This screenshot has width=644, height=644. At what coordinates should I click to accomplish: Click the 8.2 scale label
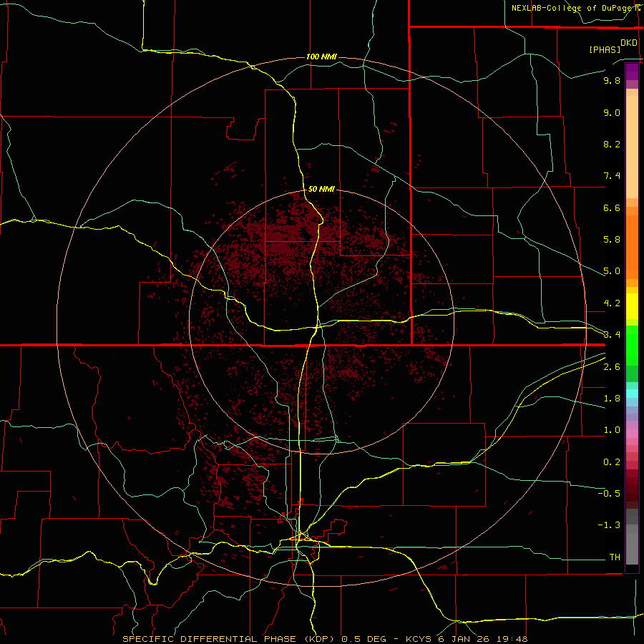pyautogui.click(x=612, y=144)
